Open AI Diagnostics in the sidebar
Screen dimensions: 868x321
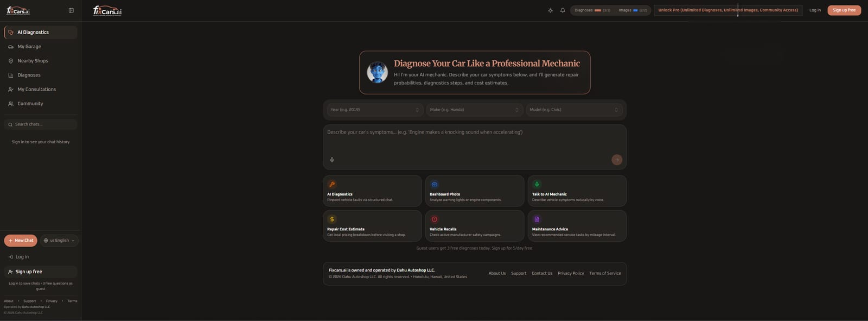click(x=41, y=32)
